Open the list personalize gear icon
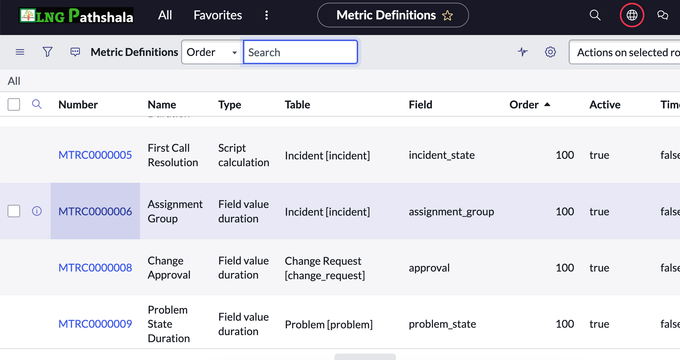This screenshot has width=680, height=360. click(x=550, y=52)
